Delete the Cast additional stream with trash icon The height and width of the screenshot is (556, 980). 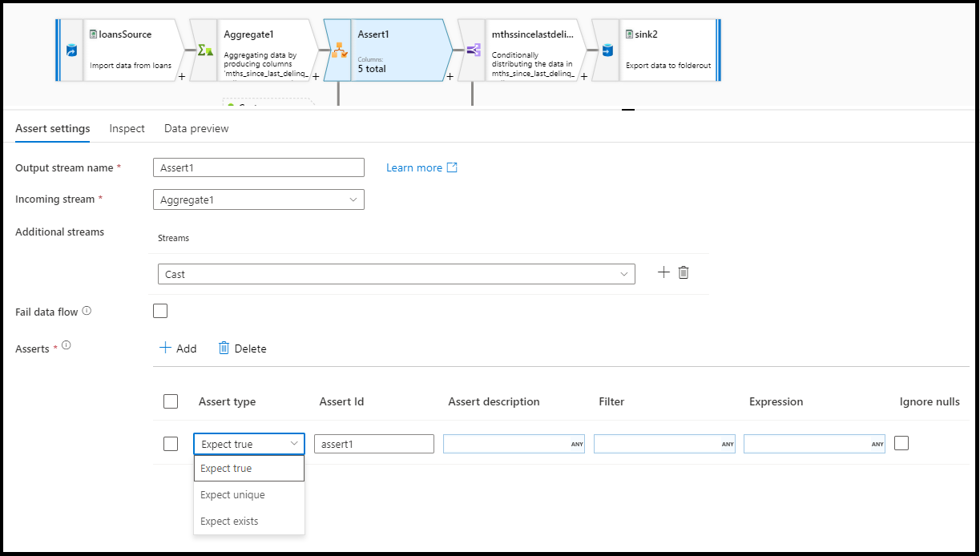(x=683, y=272)
